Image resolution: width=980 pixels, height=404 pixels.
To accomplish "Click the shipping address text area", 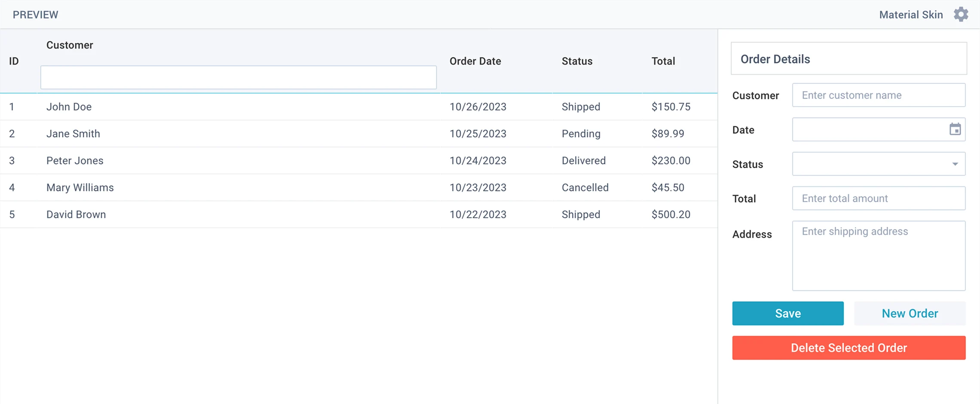I will point(879,256).
